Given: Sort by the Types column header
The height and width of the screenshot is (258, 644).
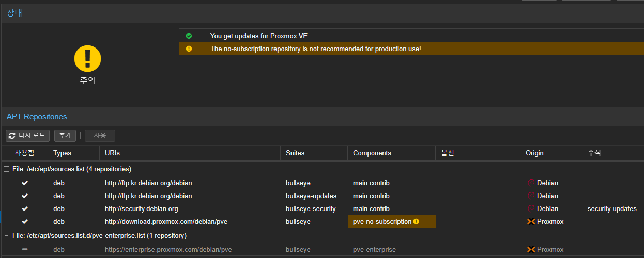Looking at the screenshot, I should coord(73,153).
